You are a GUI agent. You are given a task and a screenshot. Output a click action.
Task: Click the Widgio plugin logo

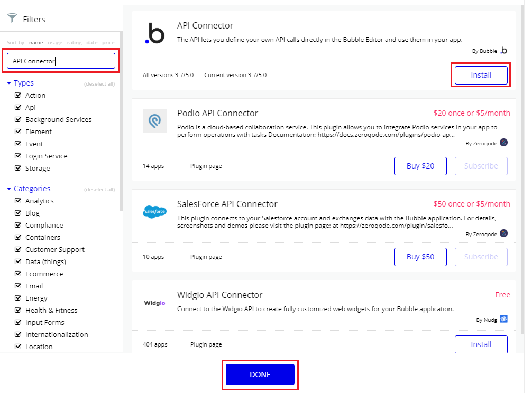coord(154,303)
